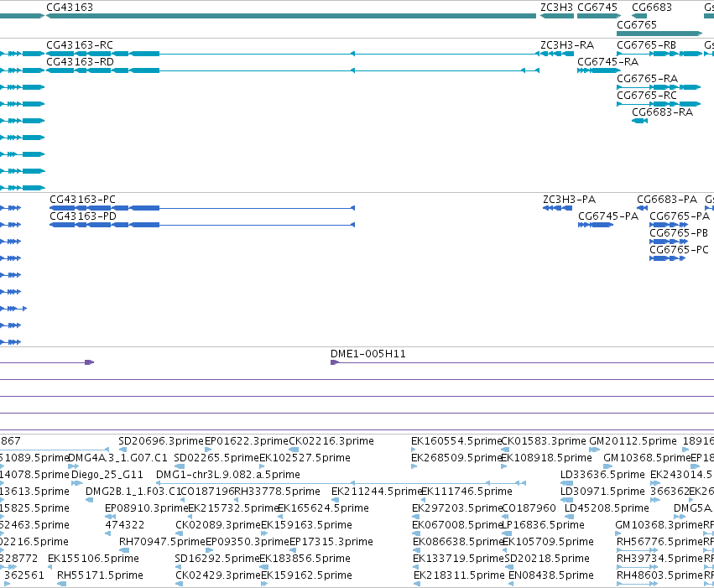Open the ZC3H3-PA CDS label
This screenshot has height=588, width=714.
569,200
